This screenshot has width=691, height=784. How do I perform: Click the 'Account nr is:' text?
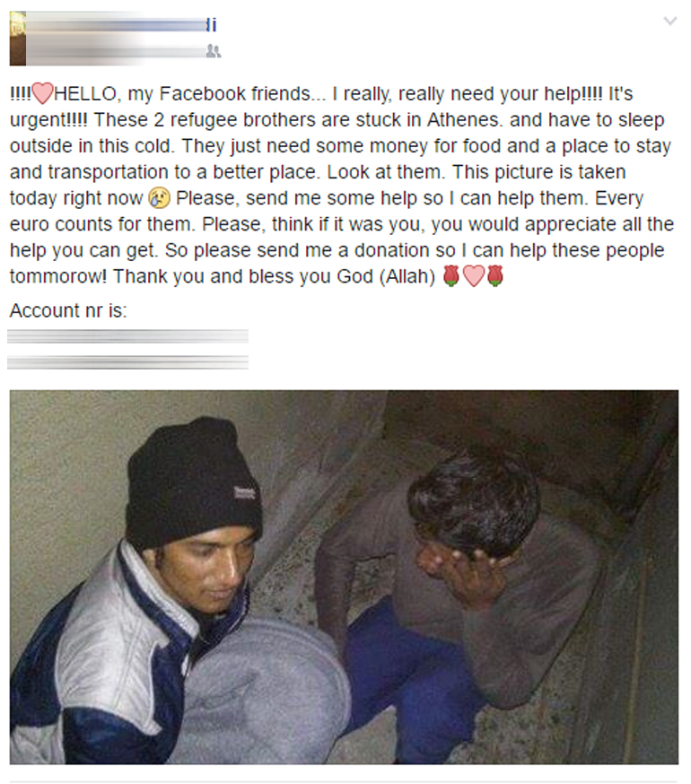click(x=68, y=310)
